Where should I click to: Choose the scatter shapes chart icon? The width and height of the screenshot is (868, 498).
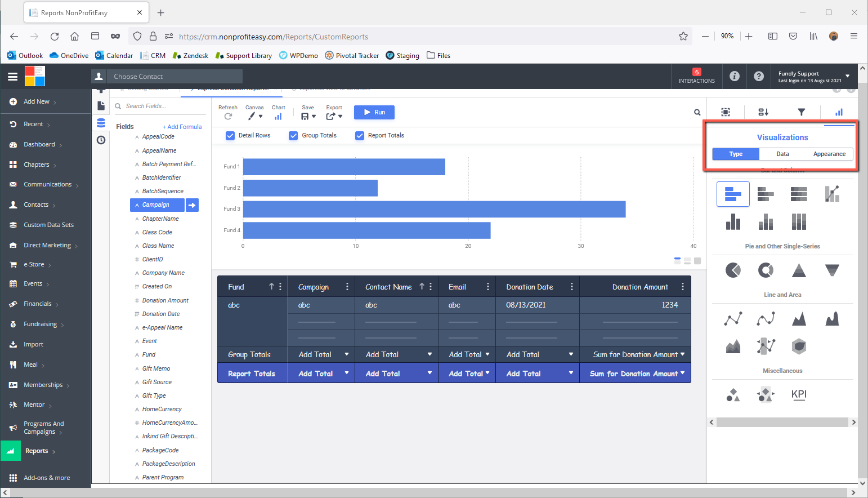(x=733, y=395)
